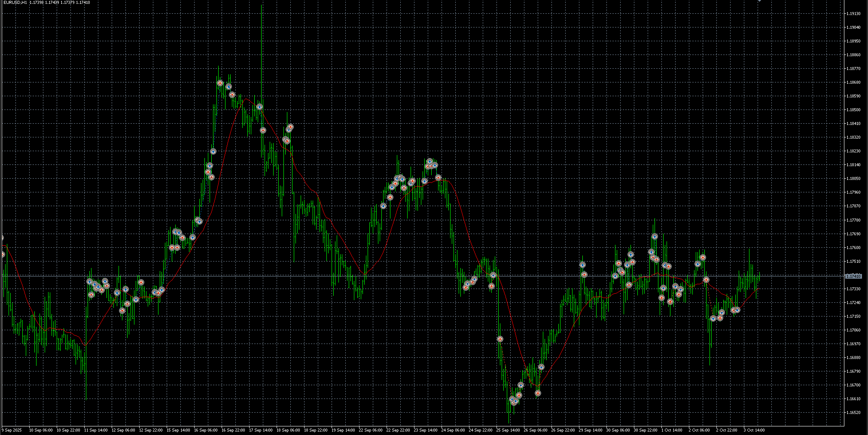Select the 1.18770 price axis value
Screen dimensions: 868x435
coord(853,69)
